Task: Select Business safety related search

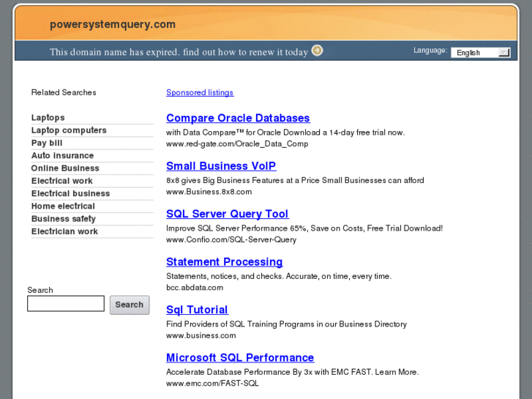Action: 64,219
